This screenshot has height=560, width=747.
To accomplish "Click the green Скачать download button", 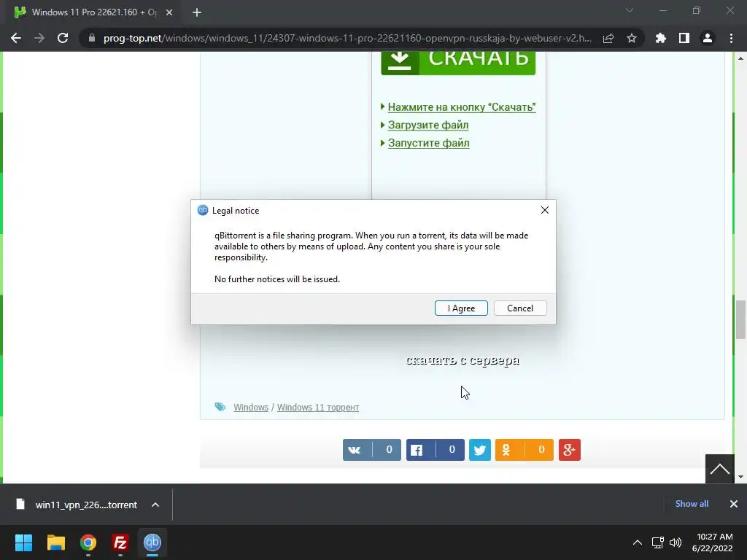I will pyautogui.click(x=458, y=63).
